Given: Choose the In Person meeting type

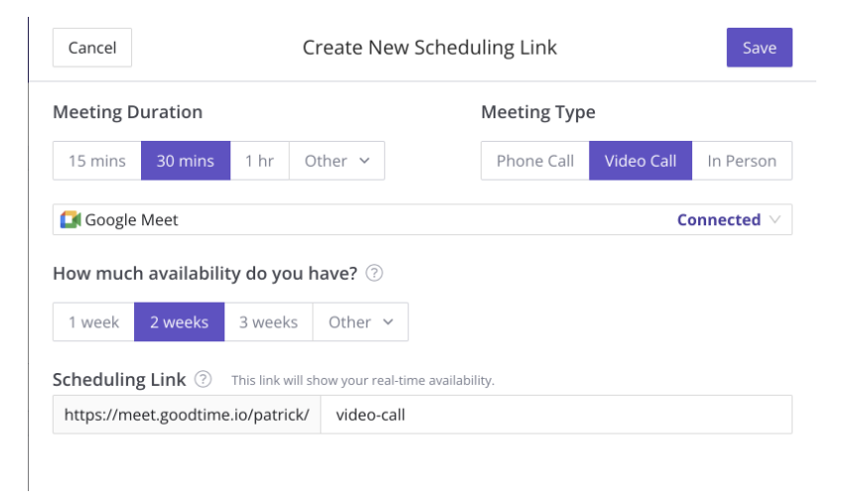Looking at the screenshot, I should click(742, 161).
